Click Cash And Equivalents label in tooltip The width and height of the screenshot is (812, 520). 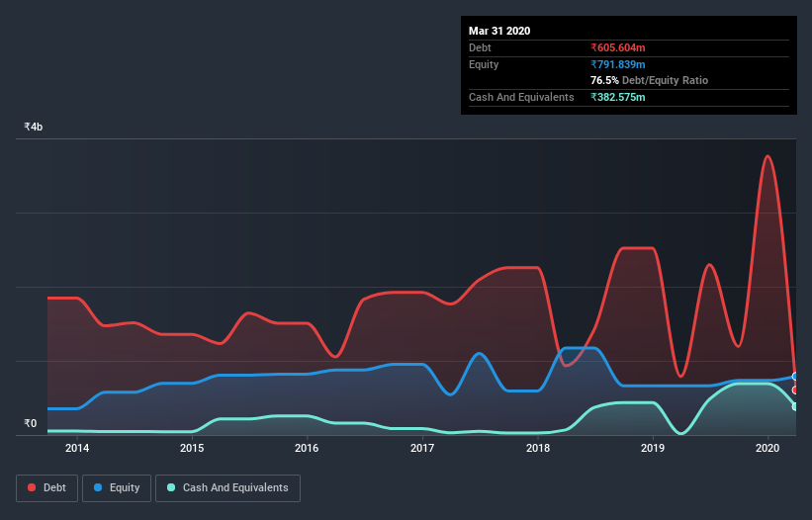pyautogui.click(x=521, y=97)
